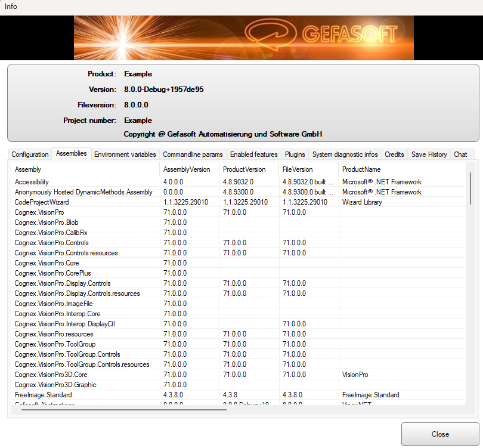Viewport: 483px width, 448px height.
Task: Open the Credits tab
Action: (394, 155)
